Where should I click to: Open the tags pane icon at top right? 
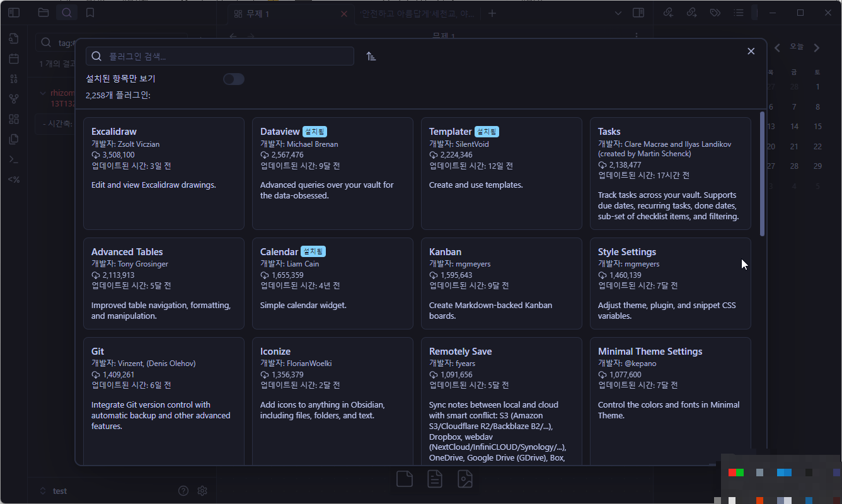tap(715, 12)
